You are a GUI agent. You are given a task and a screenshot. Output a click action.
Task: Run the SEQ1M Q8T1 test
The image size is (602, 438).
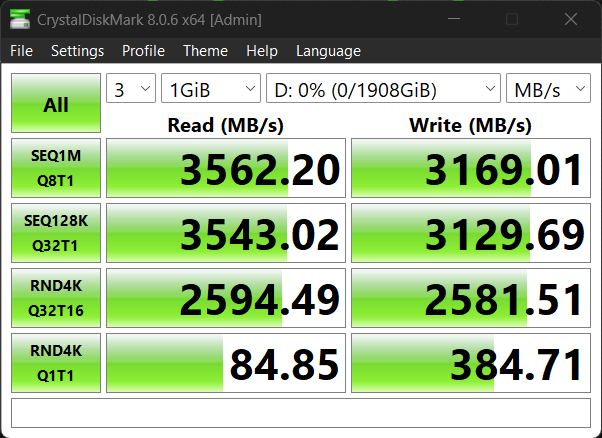tap(56, 168)
